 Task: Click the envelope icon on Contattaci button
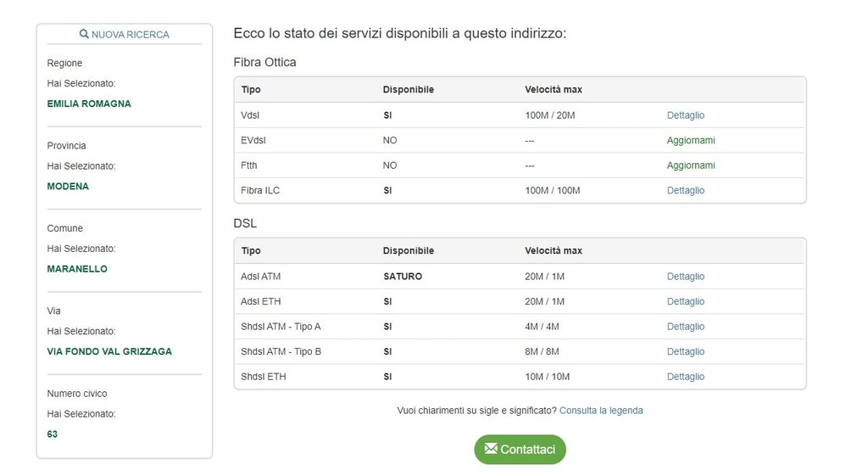[x=491, y=449]
